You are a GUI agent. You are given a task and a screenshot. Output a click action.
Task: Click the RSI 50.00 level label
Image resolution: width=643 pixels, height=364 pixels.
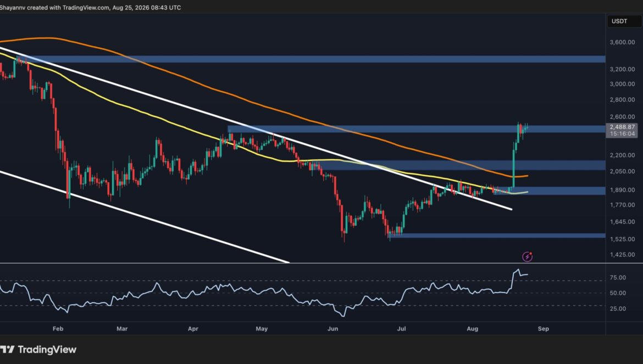[x=618, y=293]
